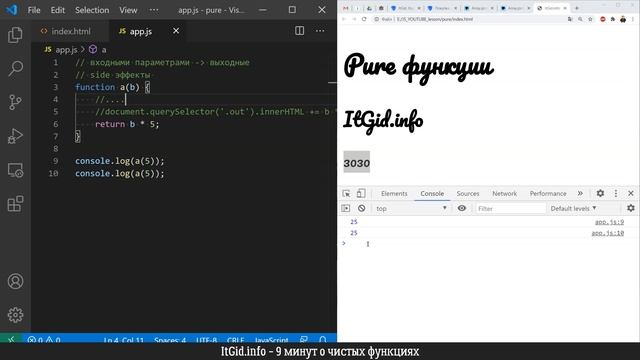Click the Chrome back arrow
The height and width of the screenshot is (360, 640).
[344, 19]
